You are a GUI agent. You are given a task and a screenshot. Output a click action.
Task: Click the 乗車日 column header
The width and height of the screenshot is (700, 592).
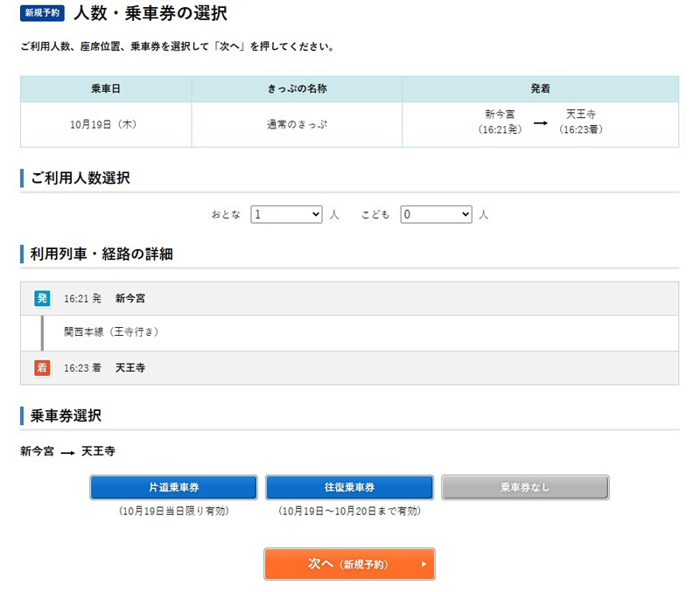(106, 89)
